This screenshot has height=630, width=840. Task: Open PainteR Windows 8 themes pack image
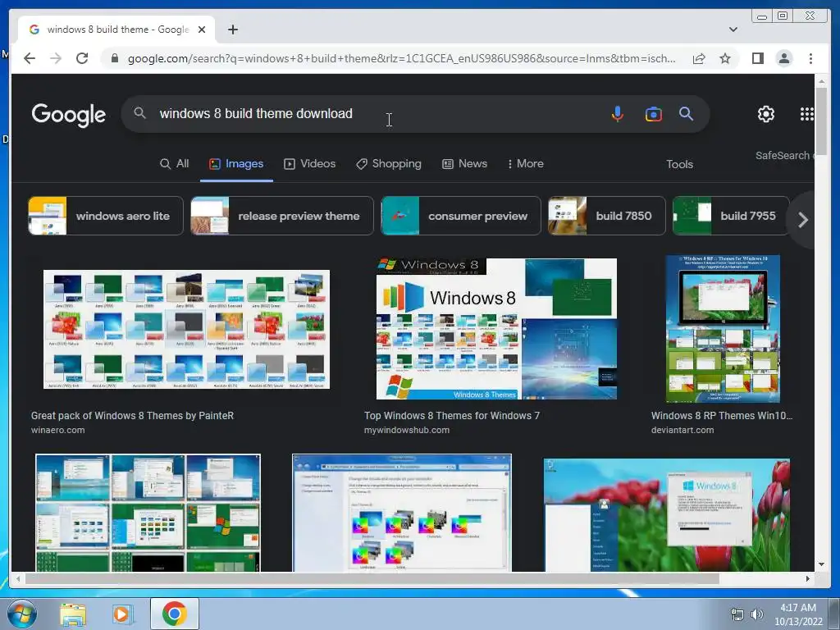point(186,330)
